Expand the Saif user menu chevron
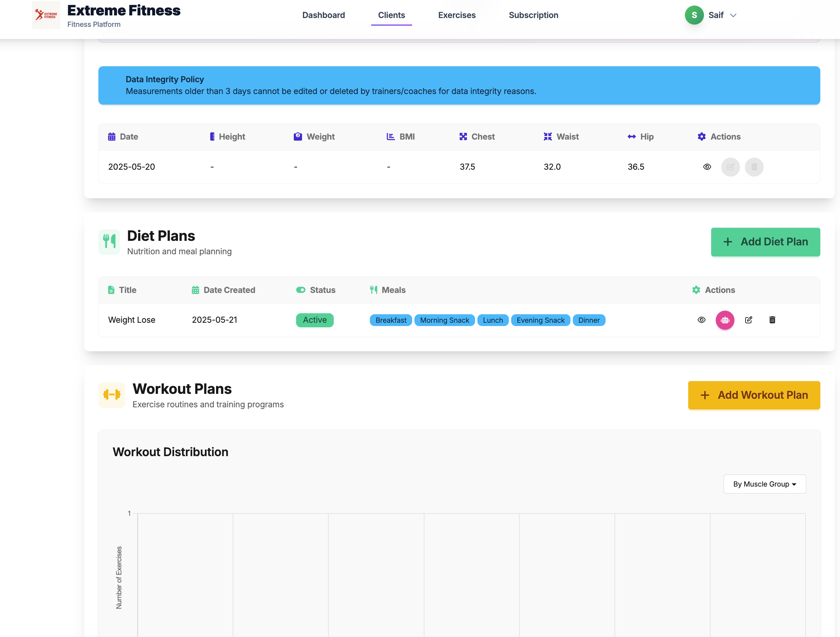 click(733, 15)
